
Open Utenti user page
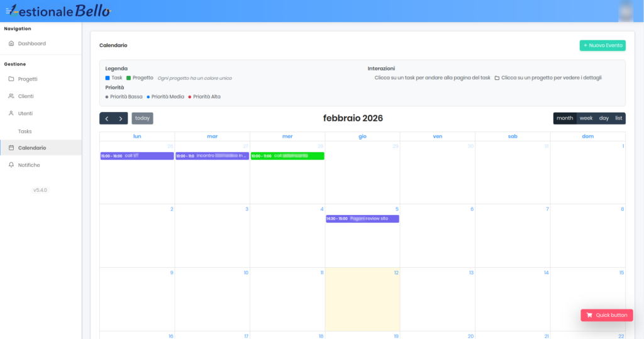25,113
